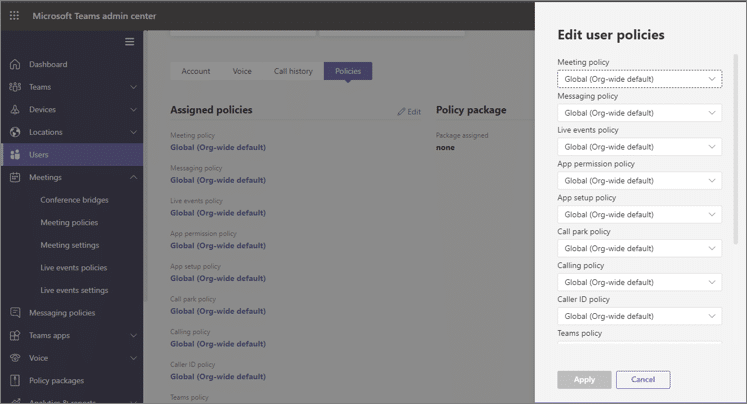The width and height of the screenshot is (747, 404).
Task: Switch to the Account tab
Action: click(195, 71)
